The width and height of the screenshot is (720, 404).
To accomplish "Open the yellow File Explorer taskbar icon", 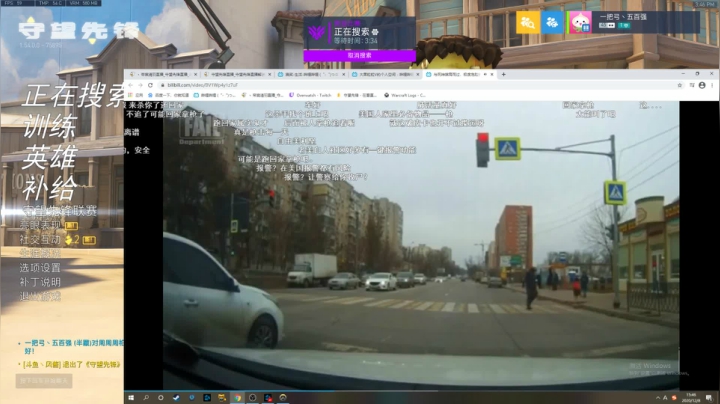I will pos(222,398).
